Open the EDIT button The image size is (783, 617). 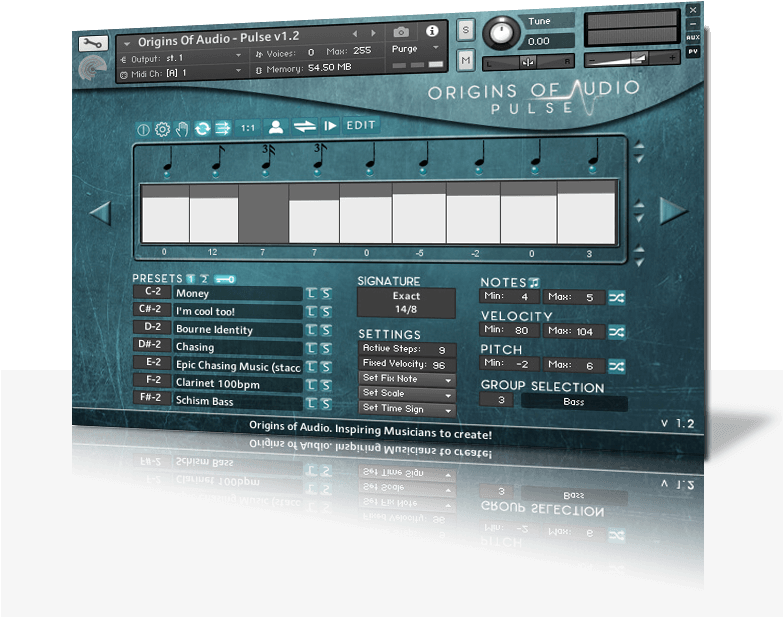coord(361,125)
